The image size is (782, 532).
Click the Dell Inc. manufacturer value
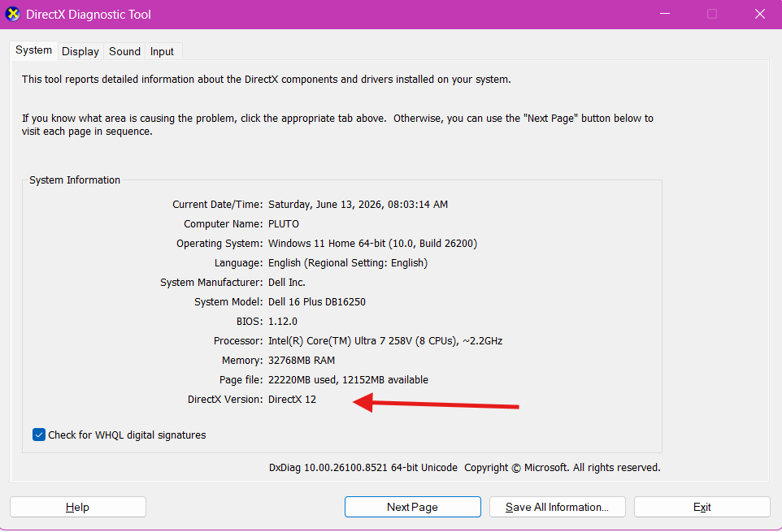pos(287,283)
